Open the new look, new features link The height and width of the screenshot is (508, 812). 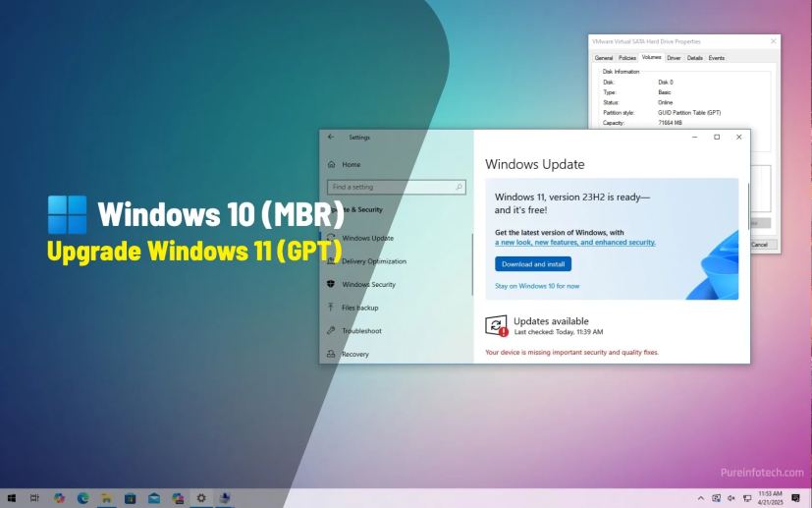tap(575, 242)
